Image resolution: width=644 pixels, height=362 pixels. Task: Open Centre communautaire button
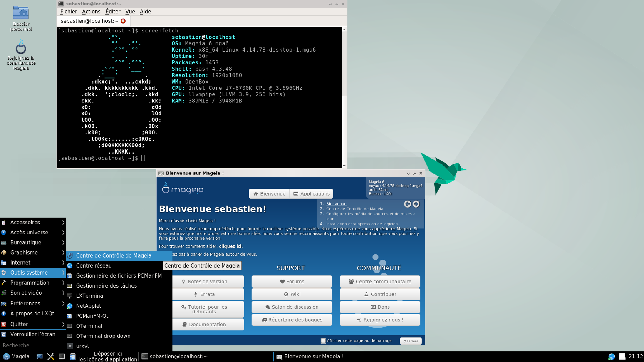coord(380,282)
